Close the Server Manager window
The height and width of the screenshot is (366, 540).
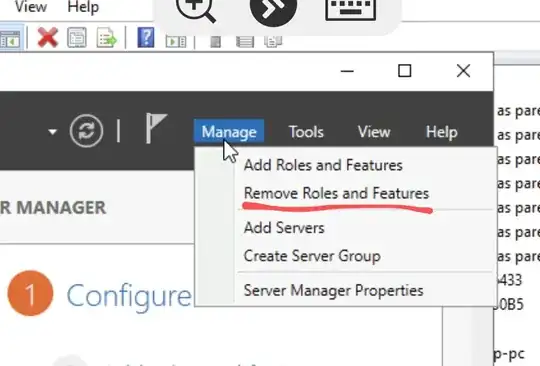pos(463,71)
